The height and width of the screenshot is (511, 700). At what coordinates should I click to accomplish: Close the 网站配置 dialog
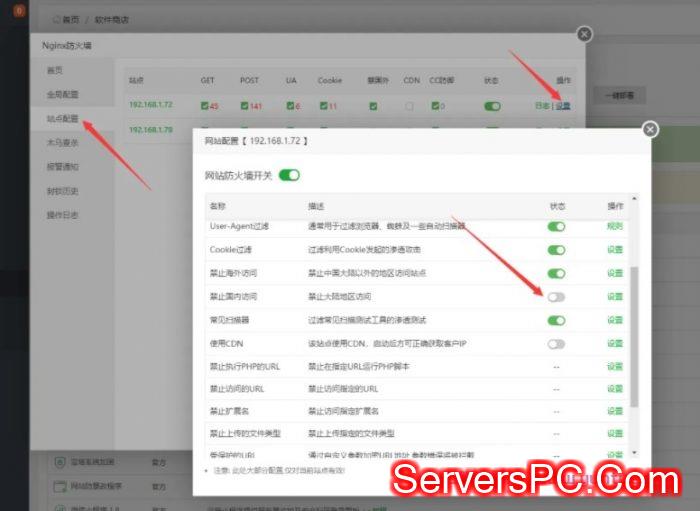[x=650, y=129]
